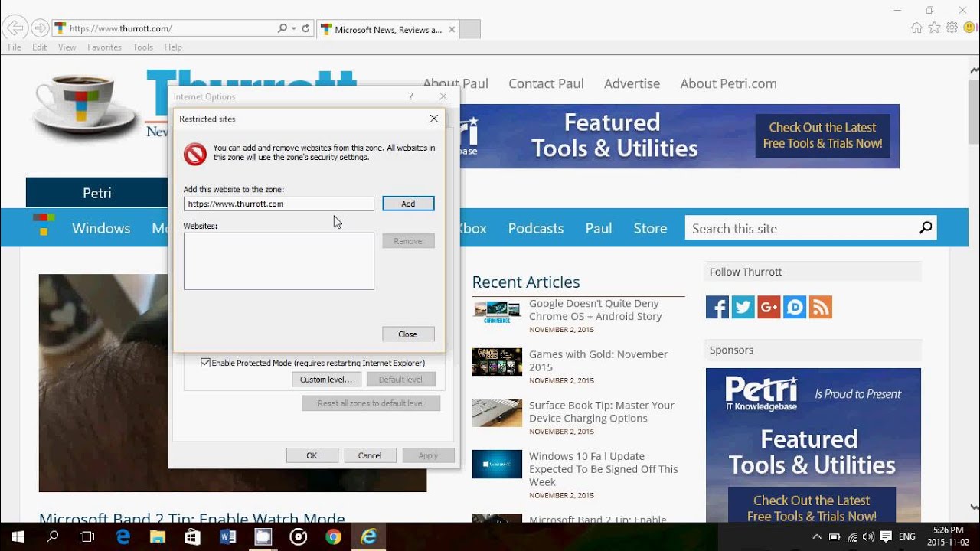Open a new blank browser tab
Viewport: 980px width, 551px height.
(x=470, y=29)
